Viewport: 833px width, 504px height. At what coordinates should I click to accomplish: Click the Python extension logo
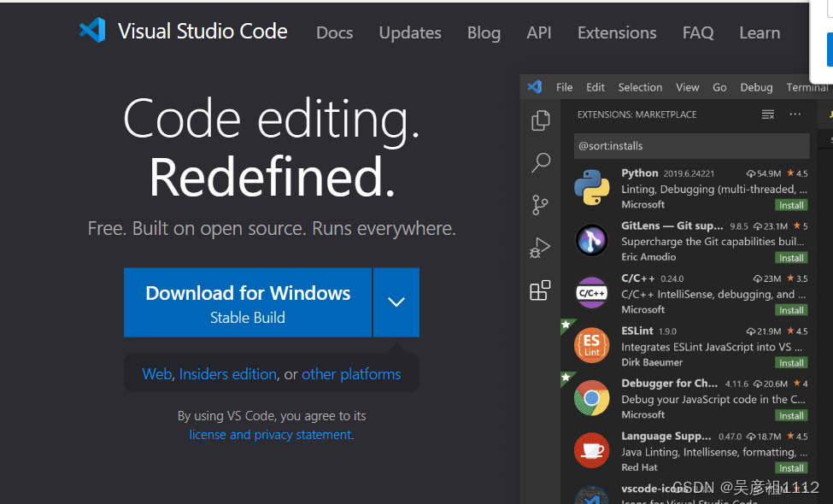(591, 187)
